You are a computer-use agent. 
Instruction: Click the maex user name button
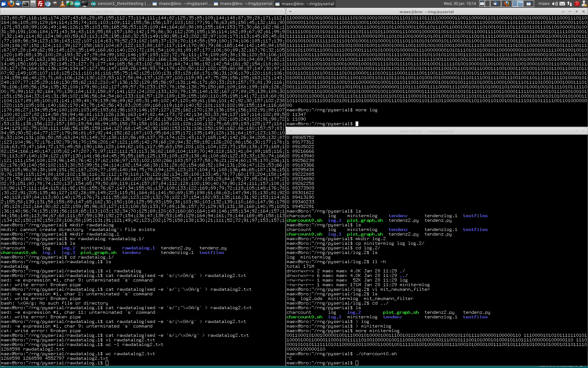click(x=544, y=4)
